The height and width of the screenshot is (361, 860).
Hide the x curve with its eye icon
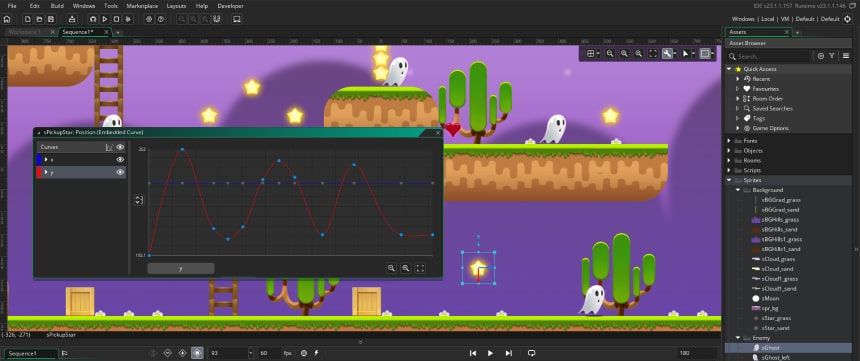120,160
